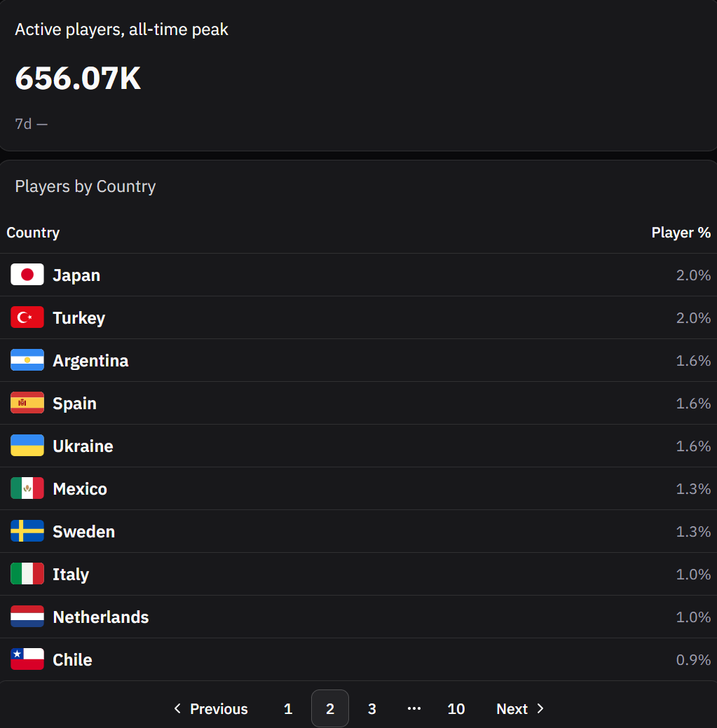Click the Ukraine flag icon

pyautogui.click(x=27, y=446)
